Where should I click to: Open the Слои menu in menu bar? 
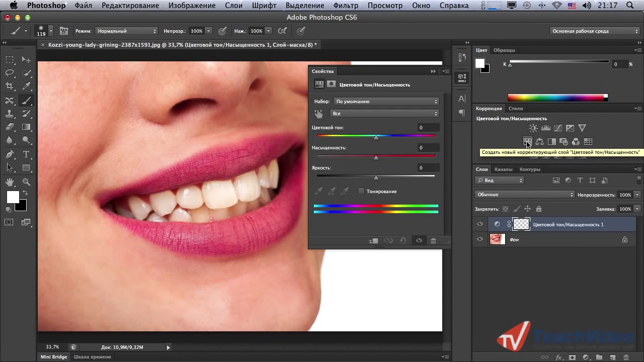(234, 6)
